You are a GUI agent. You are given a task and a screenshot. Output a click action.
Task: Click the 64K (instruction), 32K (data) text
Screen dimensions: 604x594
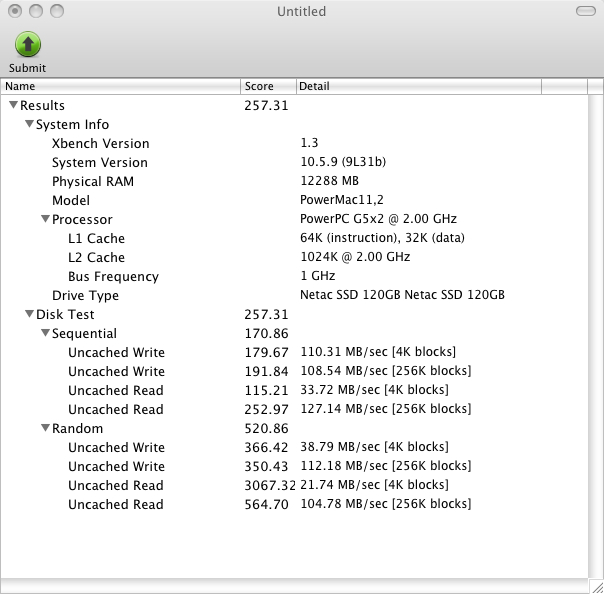[382, 238]
